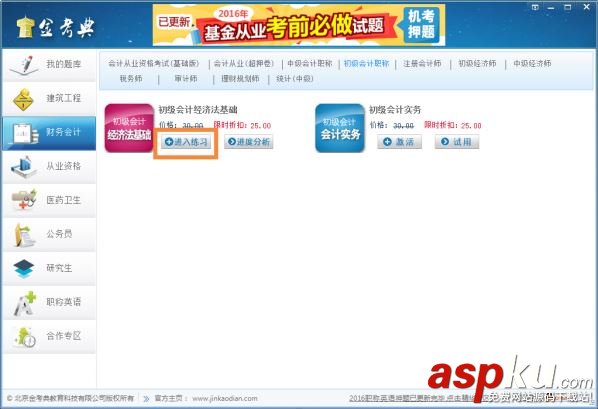This screenshot has height=409, width=598.
Task: Click the small title bar menu icon left of minimize
Action: pyautogui.click(x=535, y=7)
